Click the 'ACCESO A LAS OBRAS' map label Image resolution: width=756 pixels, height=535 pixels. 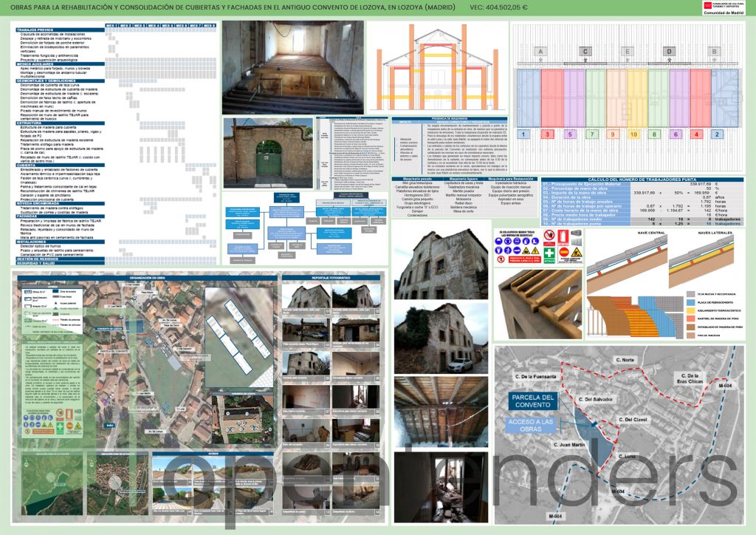[530, 425]
